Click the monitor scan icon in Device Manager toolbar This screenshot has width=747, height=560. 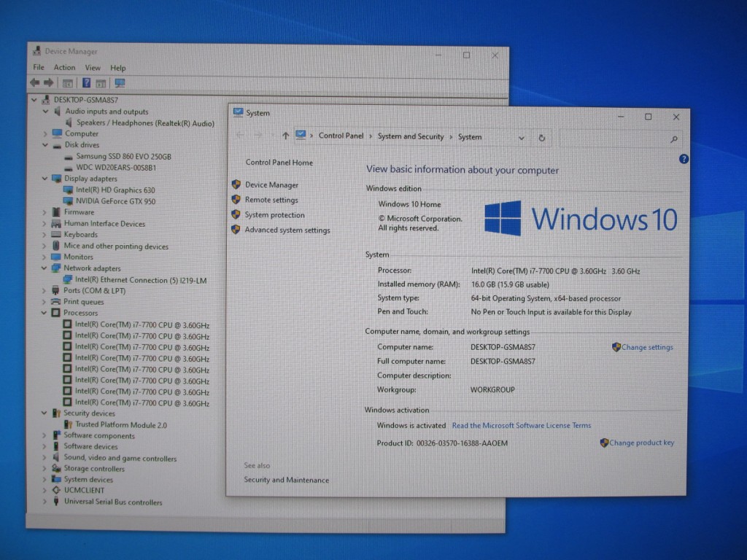click(x=120, y=83)
